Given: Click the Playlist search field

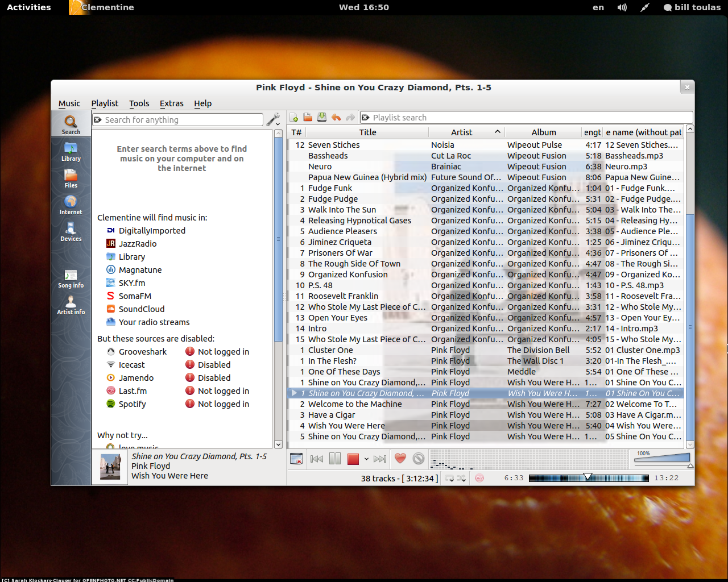Looking at the screenshot, I should click(x=526, y=118).
